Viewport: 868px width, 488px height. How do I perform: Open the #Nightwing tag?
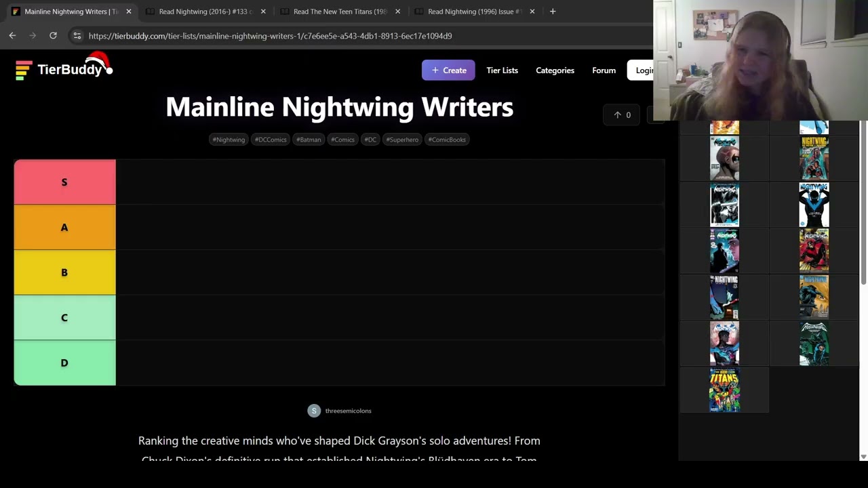[229, 140]
